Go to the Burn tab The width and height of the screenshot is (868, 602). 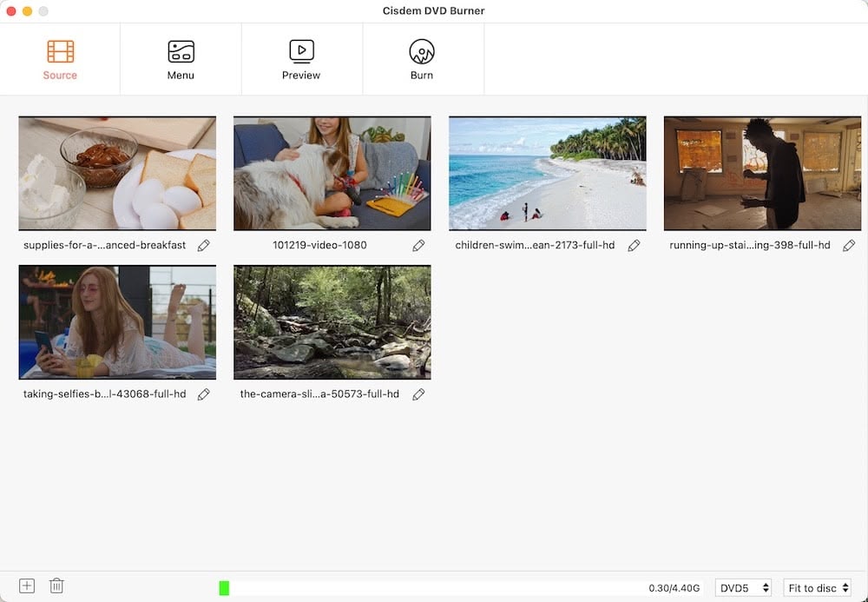(422, 60)
